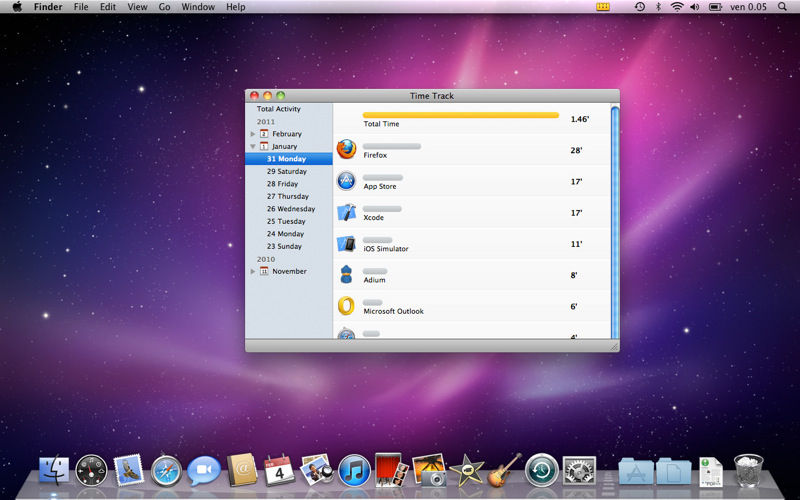This screenshot has height=500, width=800.
Task: Click the yellow Total Time bar
Action: 460,115
